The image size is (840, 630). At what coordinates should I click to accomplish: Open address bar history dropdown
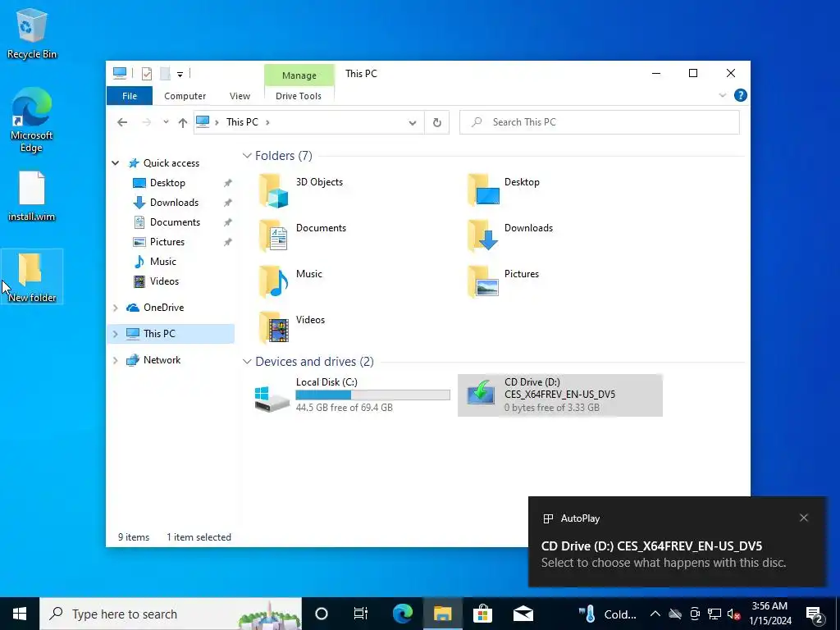[413, 123]
